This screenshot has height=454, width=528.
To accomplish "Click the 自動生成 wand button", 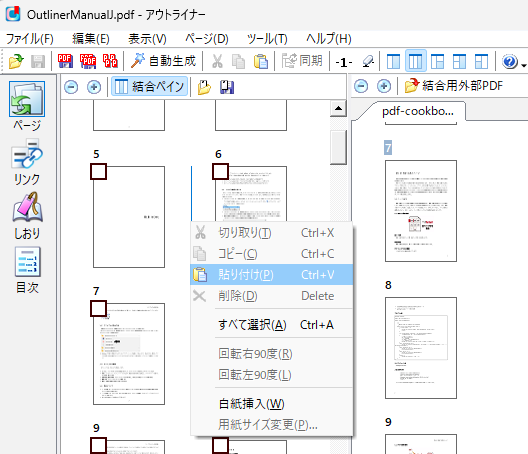I will coord(163,61).
